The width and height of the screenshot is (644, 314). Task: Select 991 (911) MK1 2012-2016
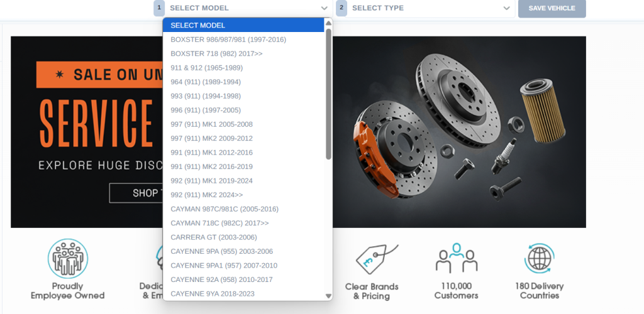[x=243, y=153]
